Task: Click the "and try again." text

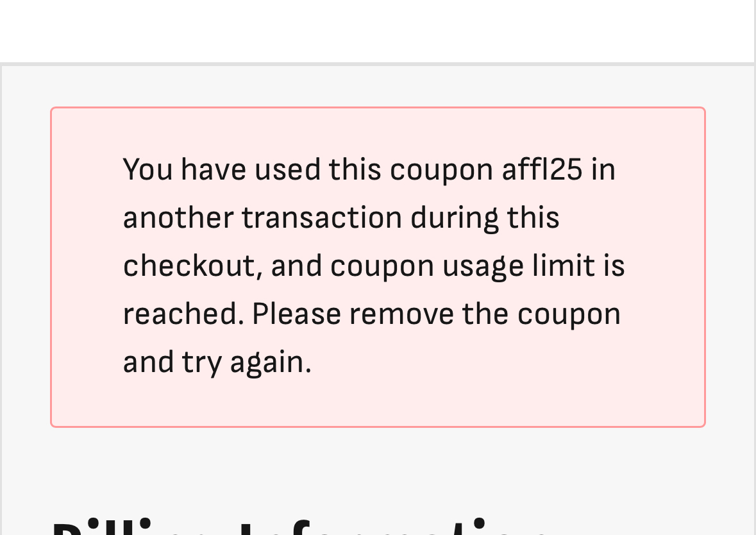Action: [217, 362]
